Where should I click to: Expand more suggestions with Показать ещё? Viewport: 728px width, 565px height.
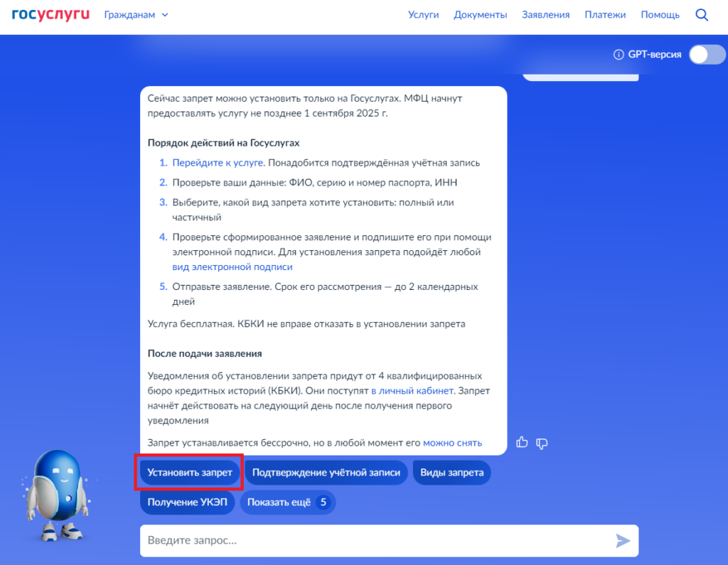(288, 502)
